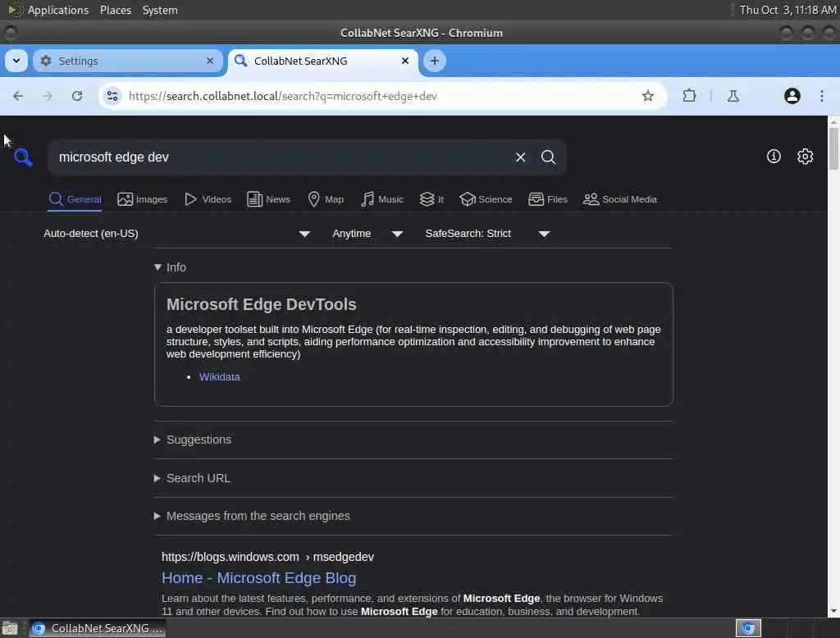Open the Extensions puzzle icon
The image size is (840, 638).
(x=689, y=96)
